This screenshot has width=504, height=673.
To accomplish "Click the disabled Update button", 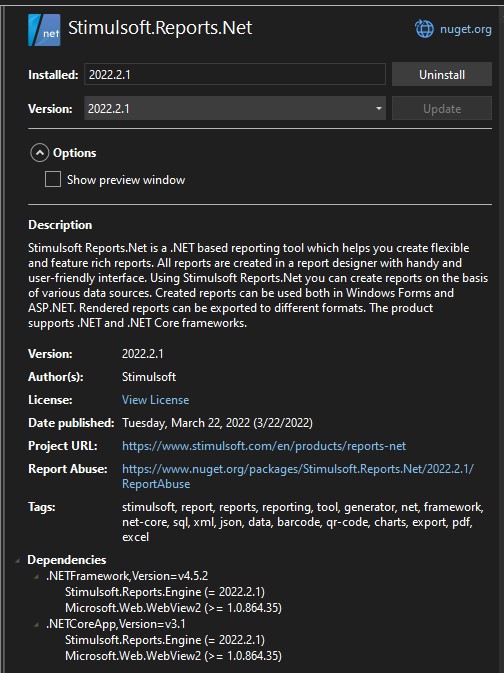I will (x=442, y=109).
